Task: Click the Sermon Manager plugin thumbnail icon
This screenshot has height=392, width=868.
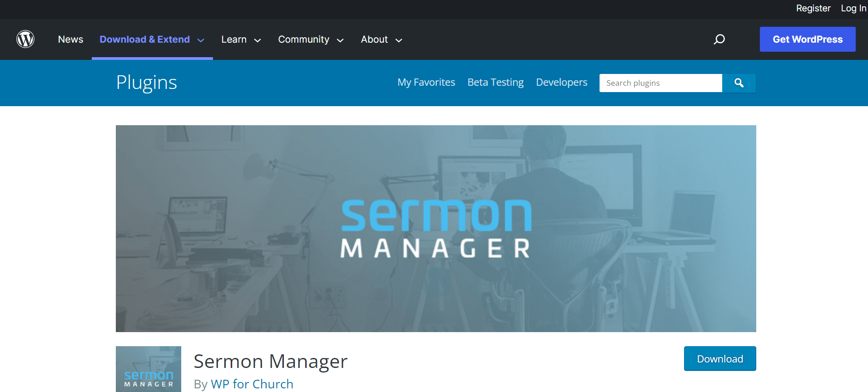Action: (x=149, y=369)
